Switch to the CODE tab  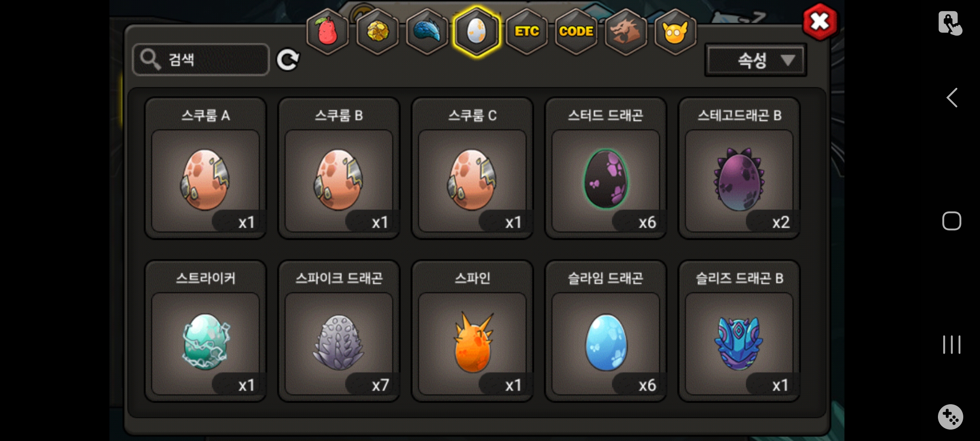click(x=576, y=31)
